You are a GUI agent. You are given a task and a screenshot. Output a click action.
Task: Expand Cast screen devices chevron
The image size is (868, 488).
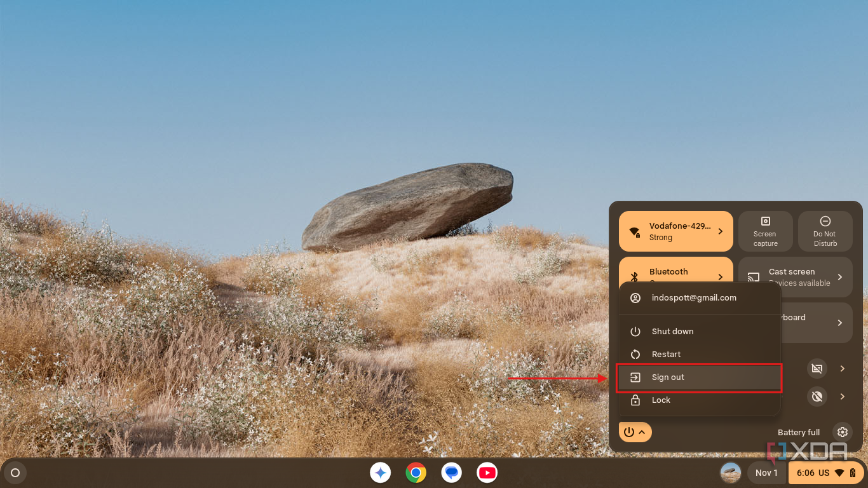(x=840, y=277)
